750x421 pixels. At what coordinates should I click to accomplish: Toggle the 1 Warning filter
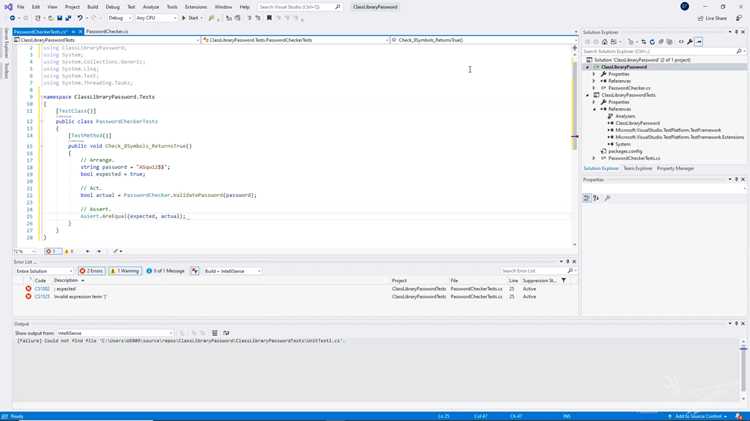pos(125,271)
